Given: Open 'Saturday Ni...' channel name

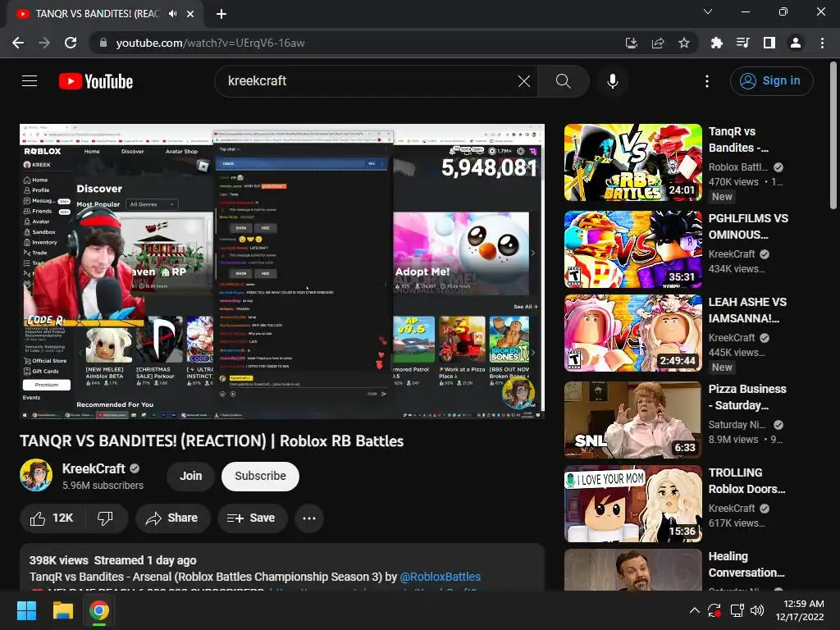Looking at the screenshot, I should click(737, 424).
